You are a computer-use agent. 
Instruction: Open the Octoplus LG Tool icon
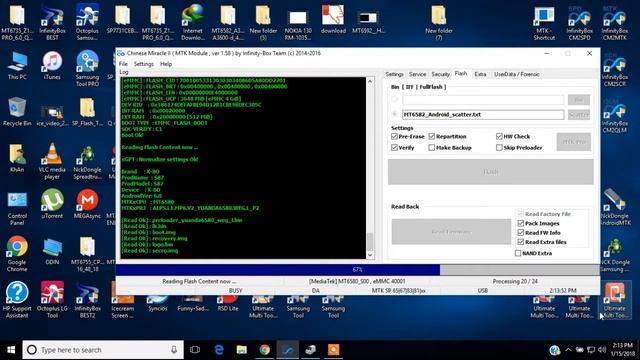[52, 300]
